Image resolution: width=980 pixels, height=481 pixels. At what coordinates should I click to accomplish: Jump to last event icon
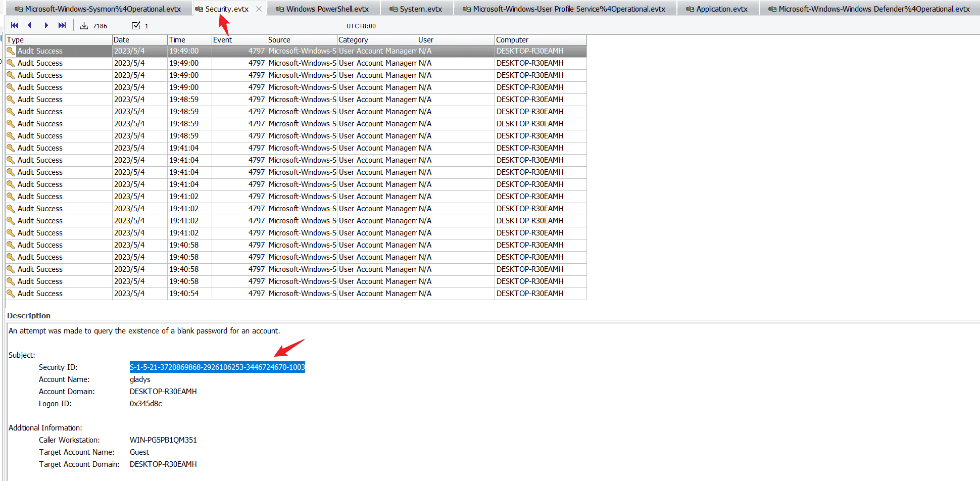pos(62,26)
